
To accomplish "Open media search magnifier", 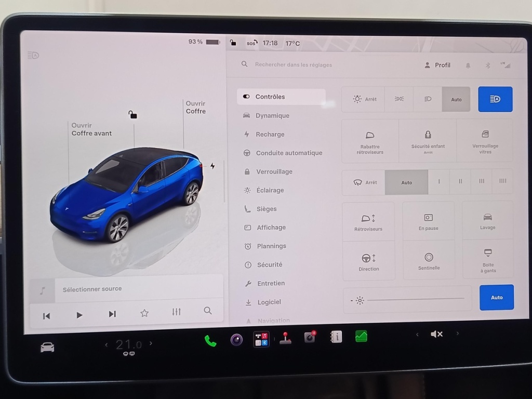I will coord(208,311).
